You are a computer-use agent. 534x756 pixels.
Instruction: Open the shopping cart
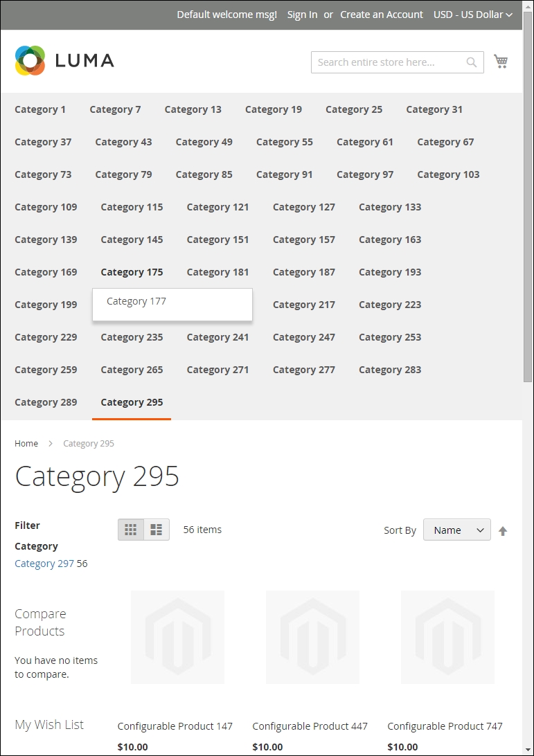(501, 61)
